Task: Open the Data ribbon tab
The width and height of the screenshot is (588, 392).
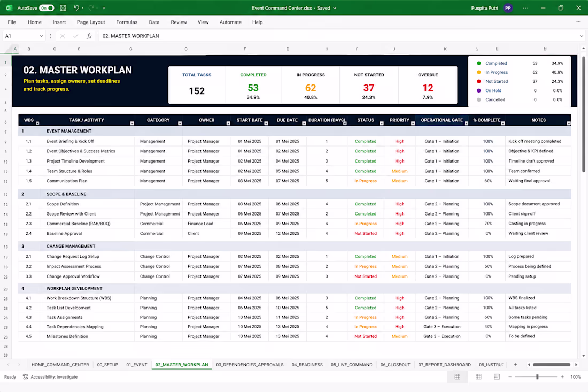Action: (x=154, y=22)
